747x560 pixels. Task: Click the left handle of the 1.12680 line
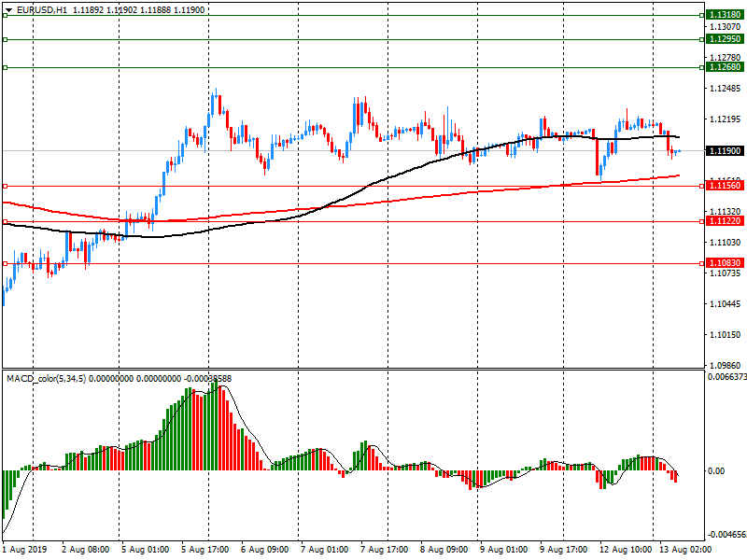(x=5, y=67)
